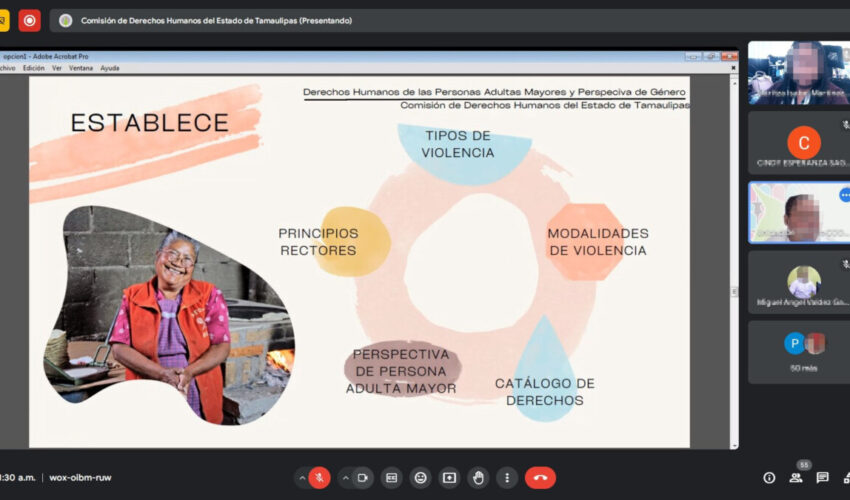Select Marisa Isabel Martinez video tile
850x500 pixels.
pos(799,73)
